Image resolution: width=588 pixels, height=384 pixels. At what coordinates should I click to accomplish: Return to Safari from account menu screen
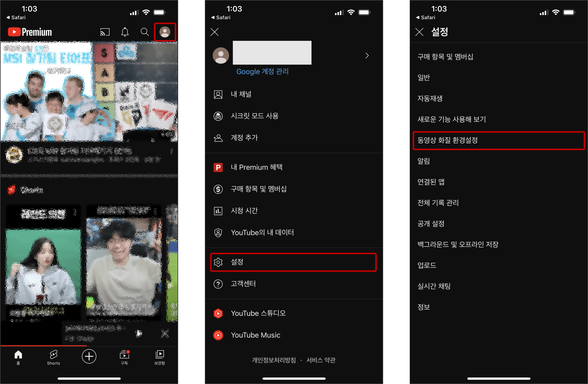(221, 17)
